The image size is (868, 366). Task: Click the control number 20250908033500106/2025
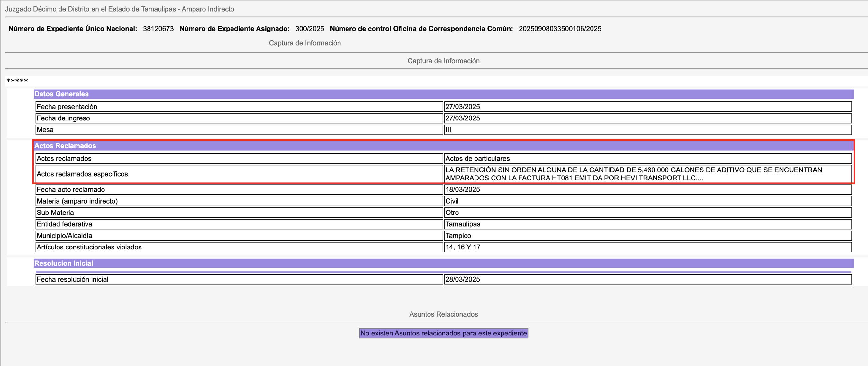[560, 29]
